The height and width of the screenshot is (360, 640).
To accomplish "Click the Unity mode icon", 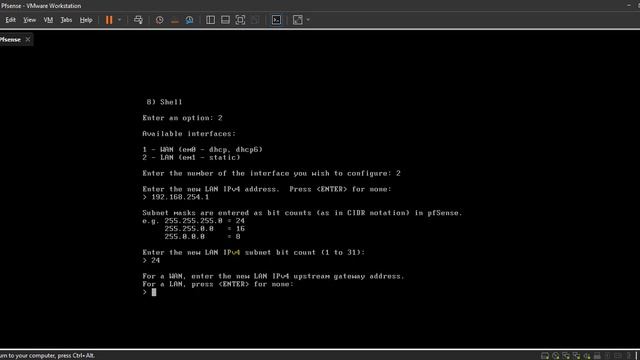I will tap(255, 20).
